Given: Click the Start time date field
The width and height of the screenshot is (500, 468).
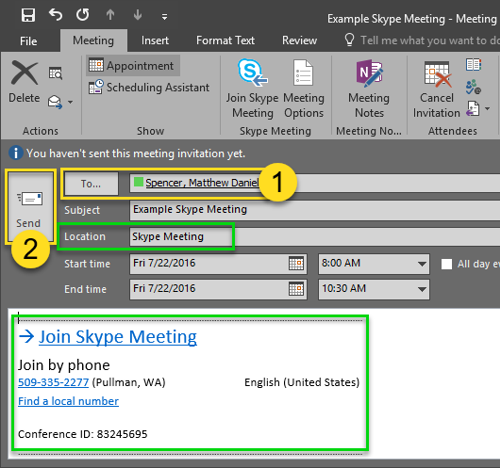Looking at the screenshot, I should click(x=218, y=263).
